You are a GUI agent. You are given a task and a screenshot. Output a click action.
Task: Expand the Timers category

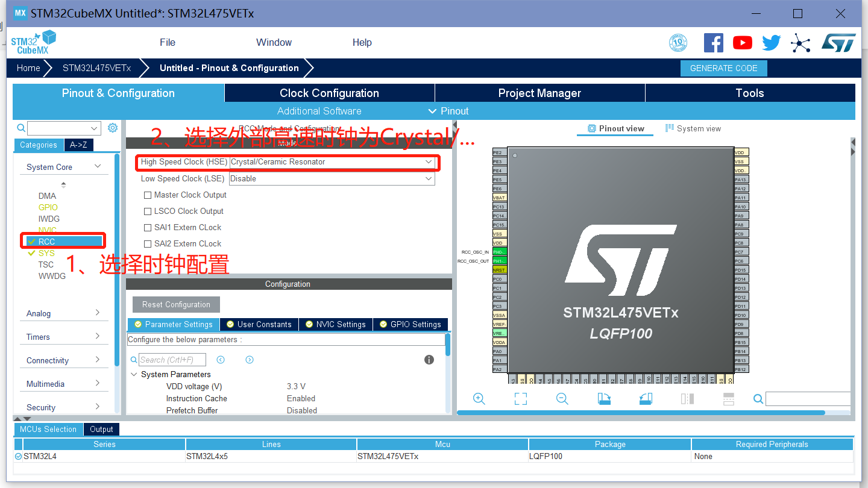tap(98, 336)
